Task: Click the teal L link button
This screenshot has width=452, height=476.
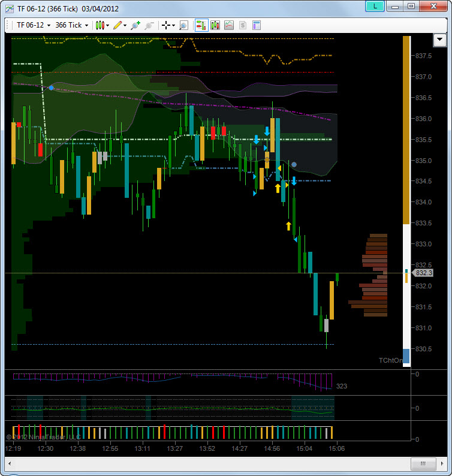Action: tap(375, 6)
